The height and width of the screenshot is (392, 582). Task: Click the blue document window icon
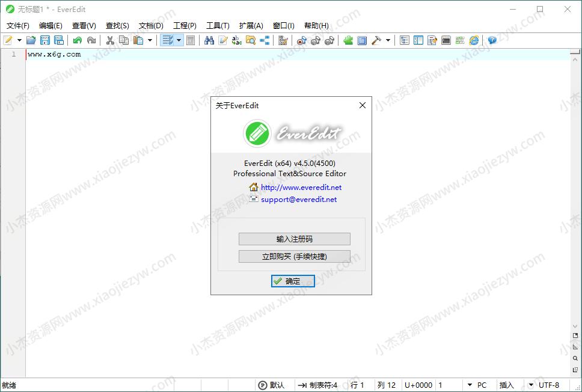(x=362, y=40)
